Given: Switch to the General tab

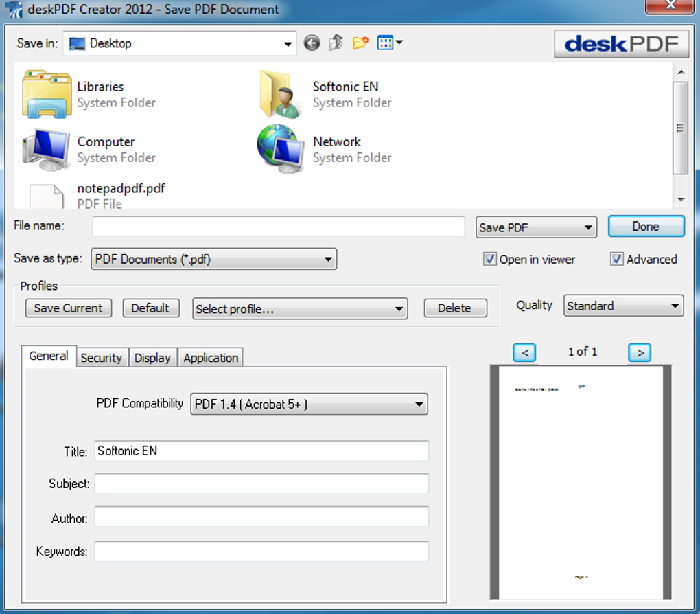Looking at the screenshot, I should [49, 356].
